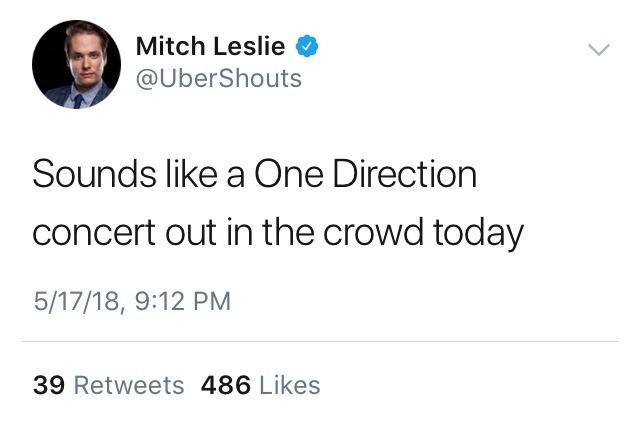Click the line "concert out in the crowd today"

[278, 232]
